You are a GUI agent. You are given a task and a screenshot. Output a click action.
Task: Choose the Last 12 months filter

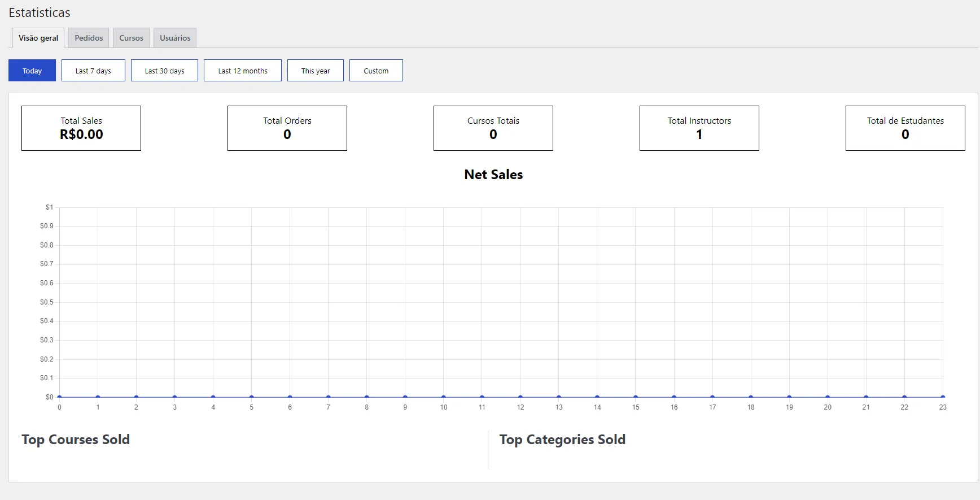(243, 71)
